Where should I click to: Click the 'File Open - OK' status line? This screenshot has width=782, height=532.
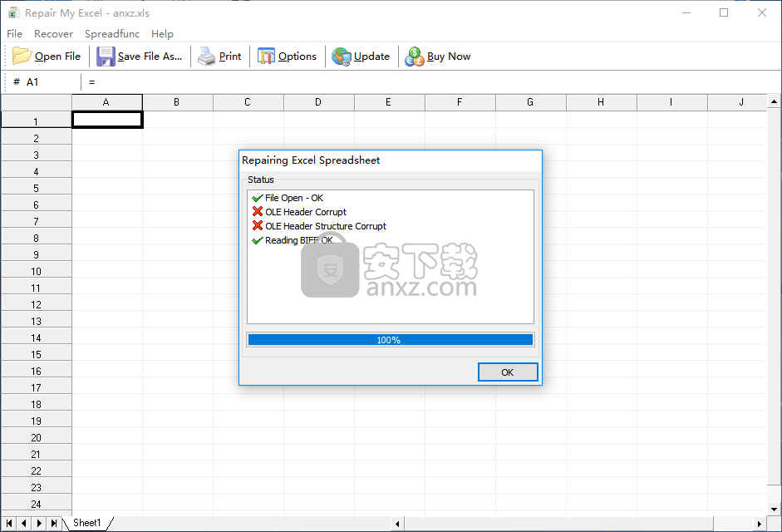pos(294,198)
